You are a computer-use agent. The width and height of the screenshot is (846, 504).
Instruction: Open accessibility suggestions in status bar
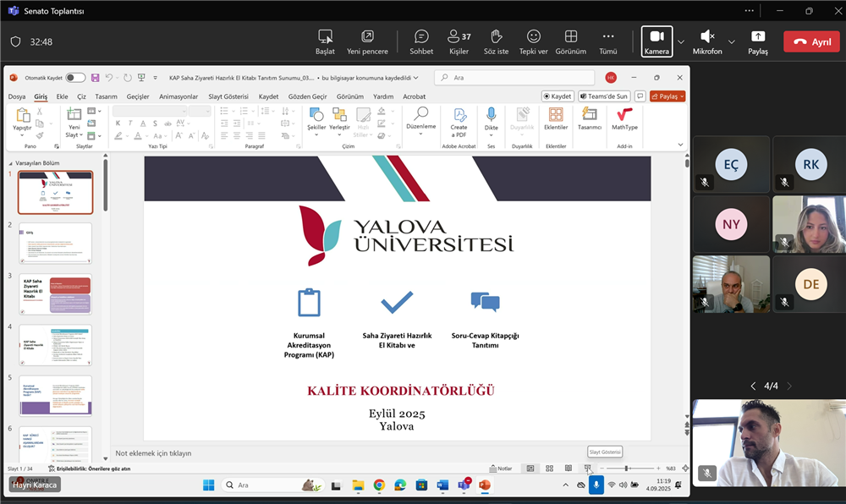pyautogui.click(x=90, y=469)
